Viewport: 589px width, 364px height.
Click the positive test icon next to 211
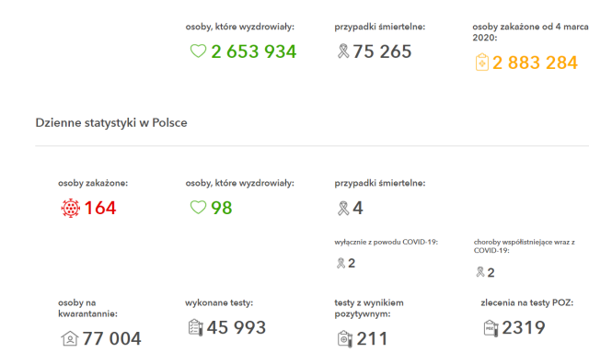coord(345,339)
